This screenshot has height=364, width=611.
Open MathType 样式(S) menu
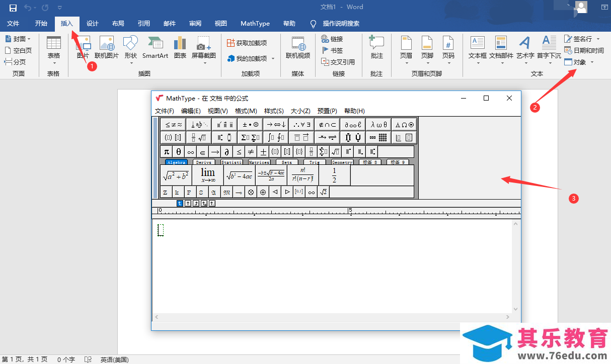274,111
